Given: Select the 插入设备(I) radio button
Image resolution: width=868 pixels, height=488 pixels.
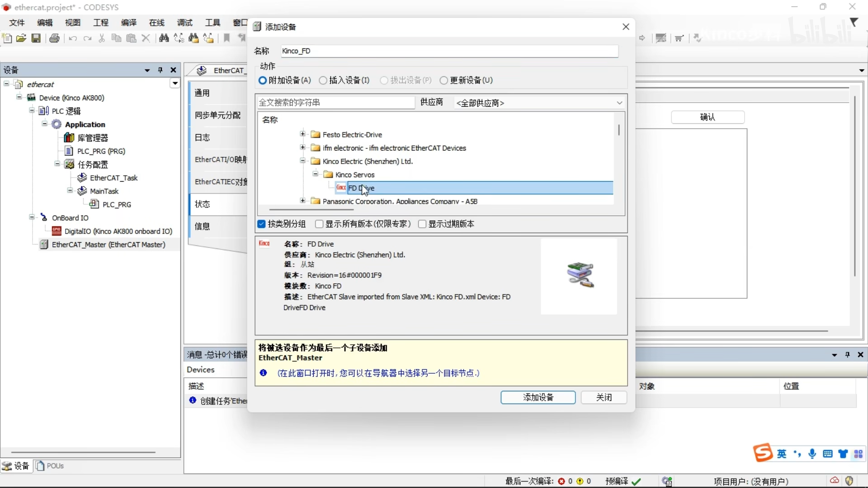Looking at the screenshot, I should pos(323,80).
